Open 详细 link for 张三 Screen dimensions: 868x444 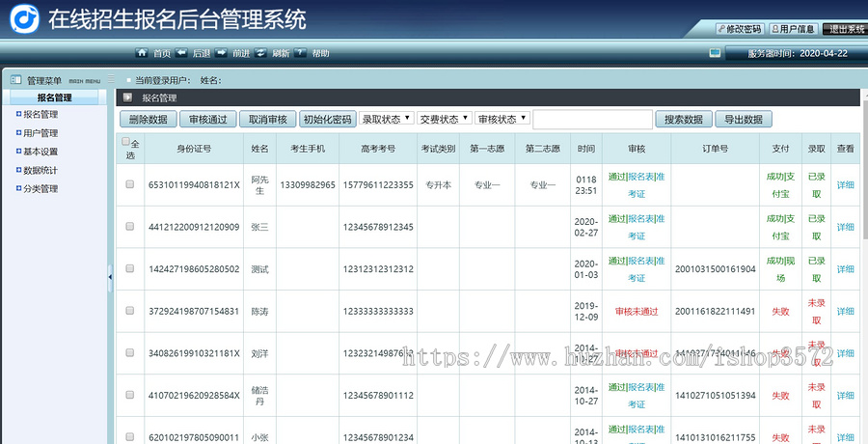tap(845, 227)
